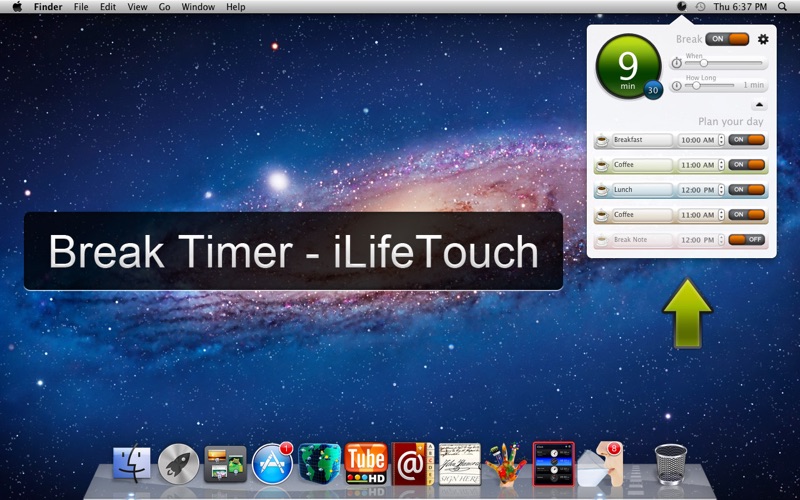
Task: Click the Breakfast name field
Action: pos(642,140)
